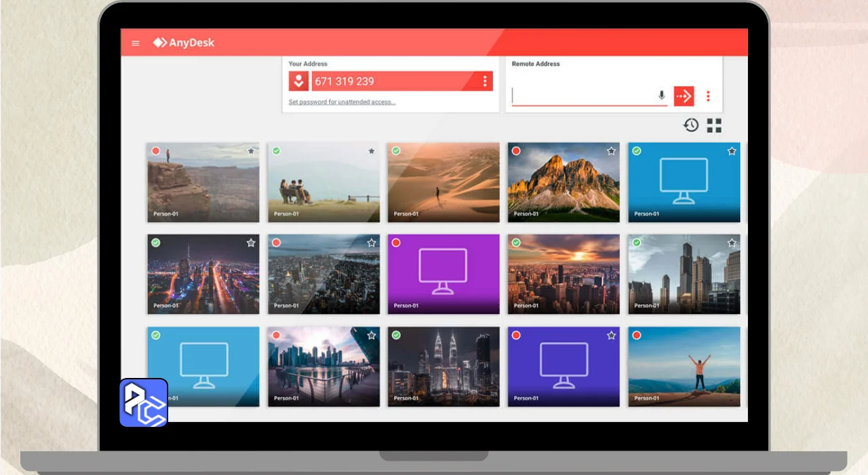Click the red connect arrow button
868x475 pixels.
[684, 96]
